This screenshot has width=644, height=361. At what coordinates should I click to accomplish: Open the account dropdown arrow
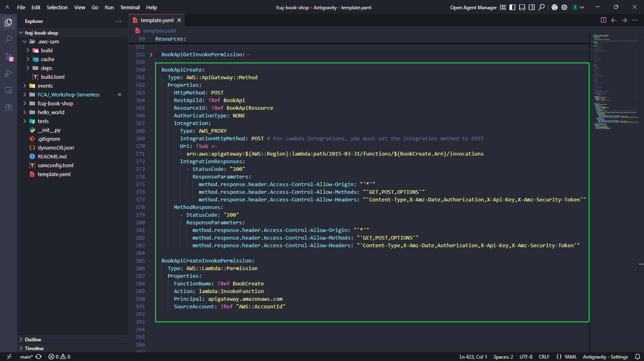[582, 7]
